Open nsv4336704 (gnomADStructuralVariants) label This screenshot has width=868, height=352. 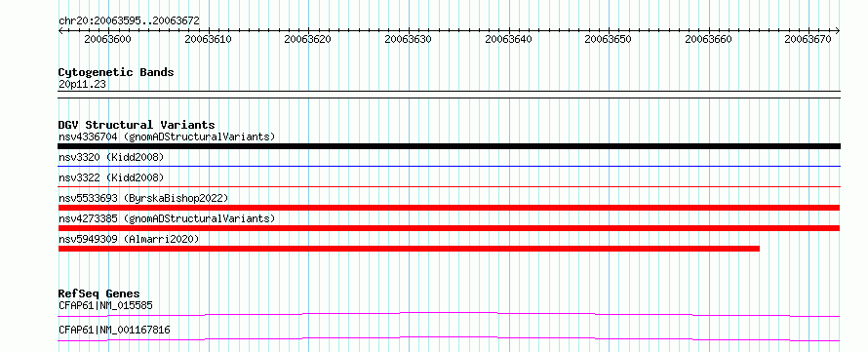pos(167,137)
